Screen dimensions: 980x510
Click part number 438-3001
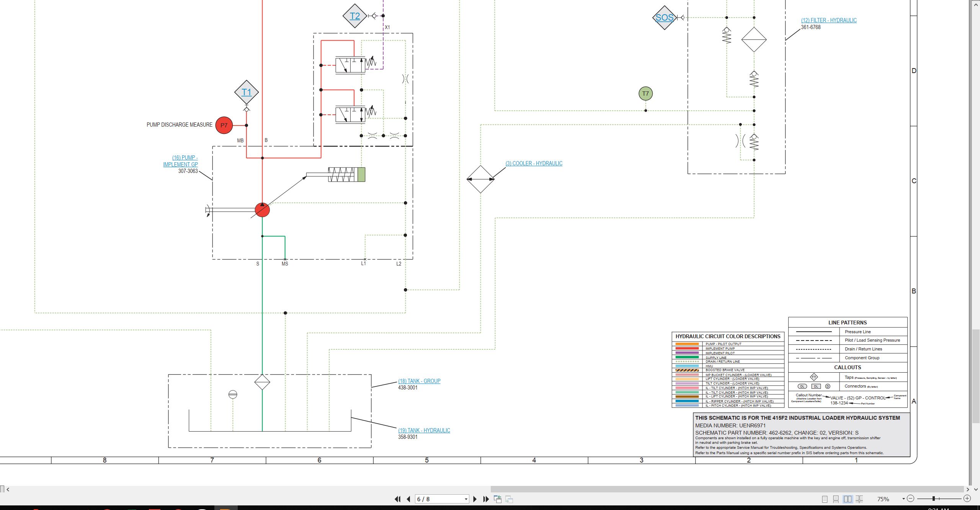click(x=408, y=388)
